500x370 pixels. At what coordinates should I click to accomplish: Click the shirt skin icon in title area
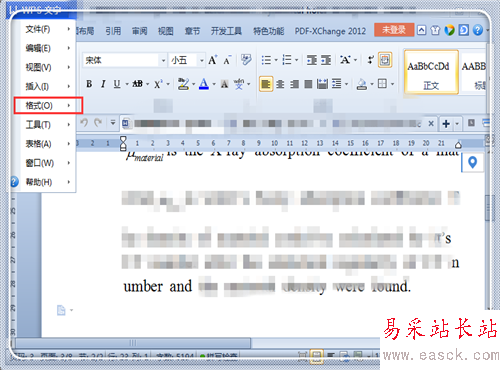tap(435, 30)
